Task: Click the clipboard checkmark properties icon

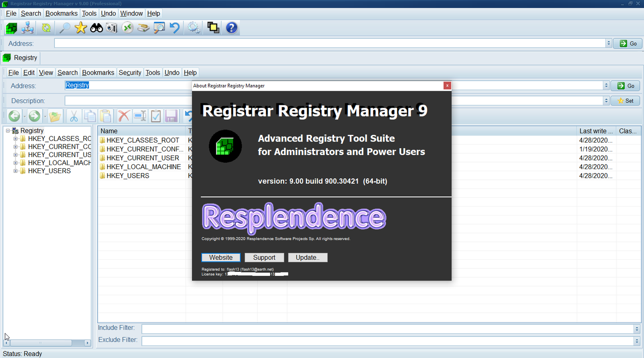Action: coord(156,116)
